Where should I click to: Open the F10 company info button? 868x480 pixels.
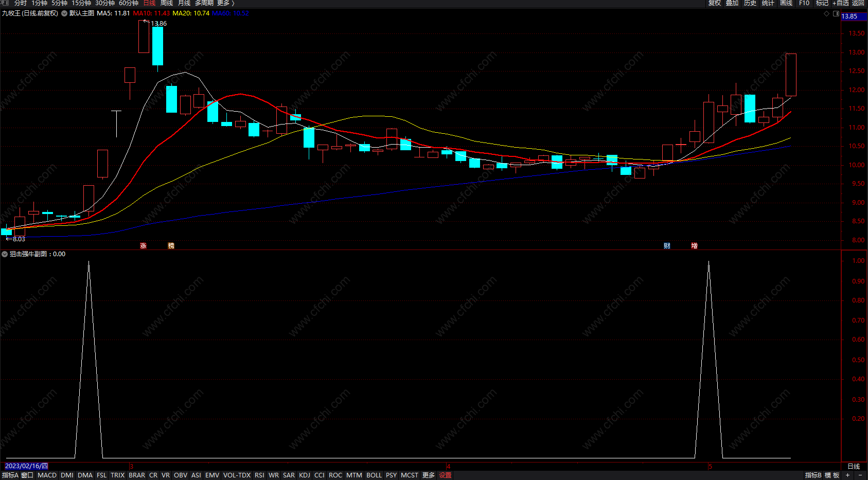pos(804,3)
